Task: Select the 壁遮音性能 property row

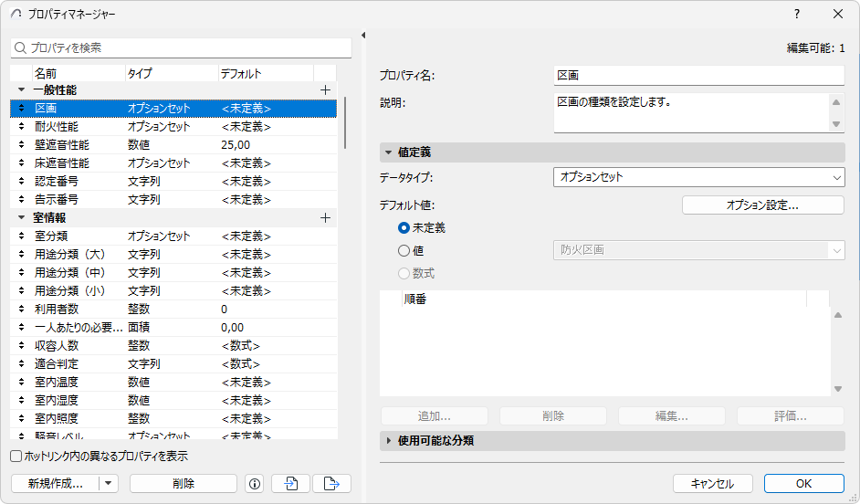Action: coord(173,145)
